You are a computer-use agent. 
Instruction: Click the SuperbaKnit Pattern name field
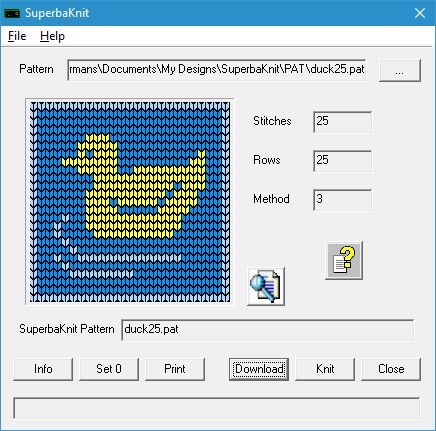point(268,330)
